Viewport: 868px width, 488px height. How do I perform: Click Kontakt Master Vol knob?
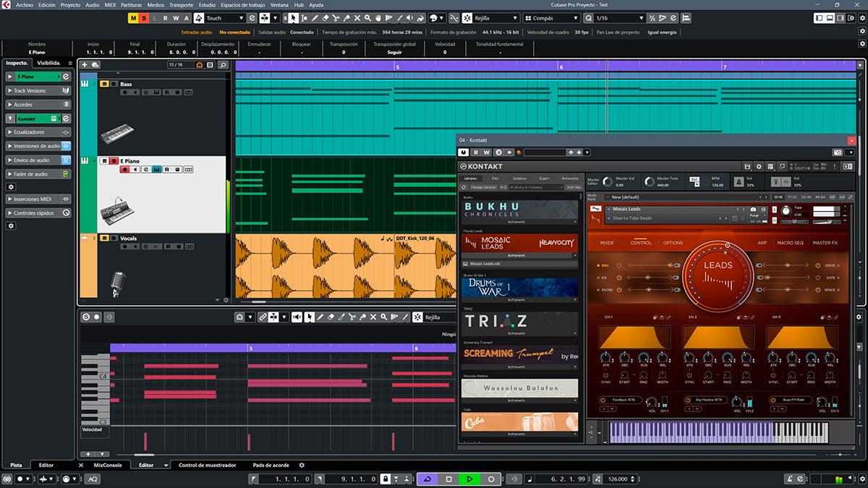(607, 182)
